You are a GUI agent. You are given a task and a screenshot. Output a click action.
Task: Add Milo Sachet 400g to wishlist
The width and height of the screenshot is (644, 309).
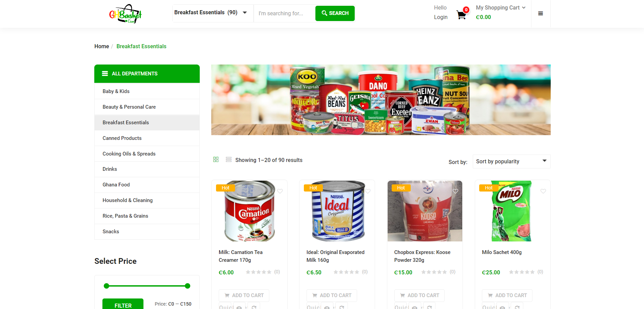click(543, 191)
